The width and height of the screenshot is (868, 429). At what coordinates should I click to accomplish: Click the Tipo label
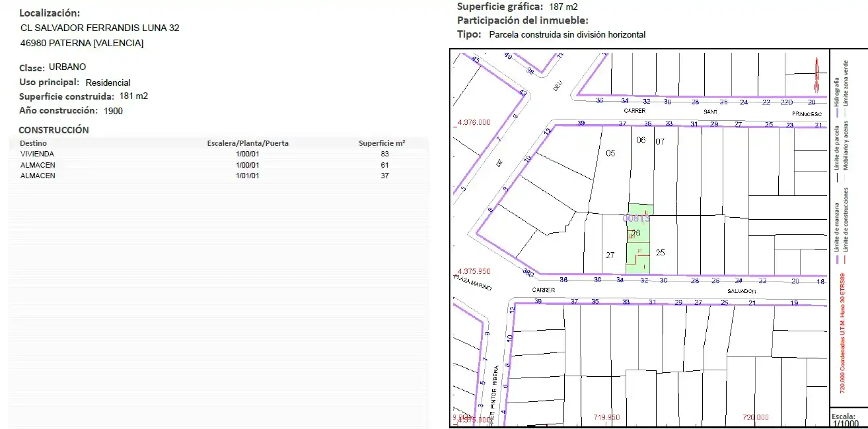pyautogui.click(x=469, y=34)
